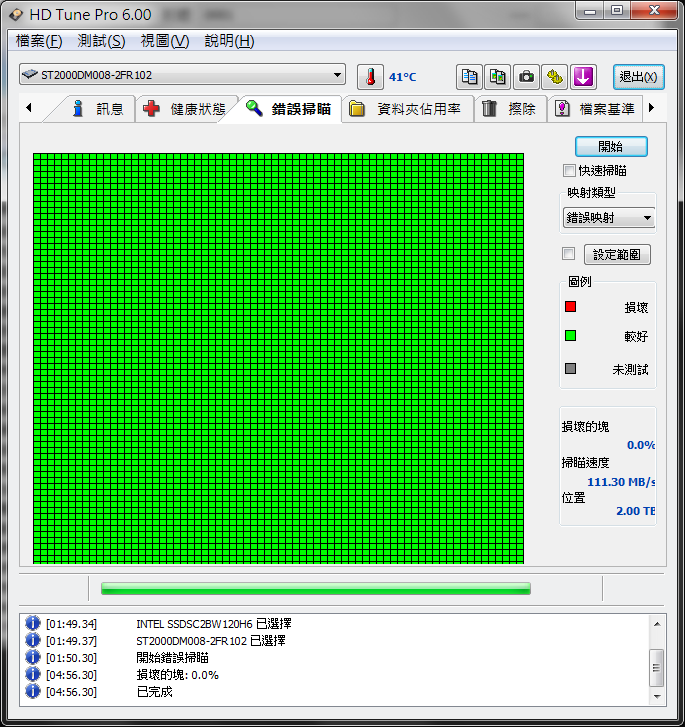This screenshot has height=727, width=685.
Task: Click the 開始 start button
Action: [611, 147]
